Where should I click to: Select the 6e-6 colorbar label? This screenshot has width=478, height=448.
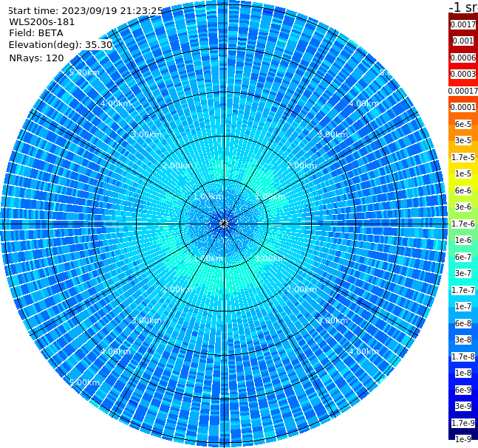click(463, 190)
